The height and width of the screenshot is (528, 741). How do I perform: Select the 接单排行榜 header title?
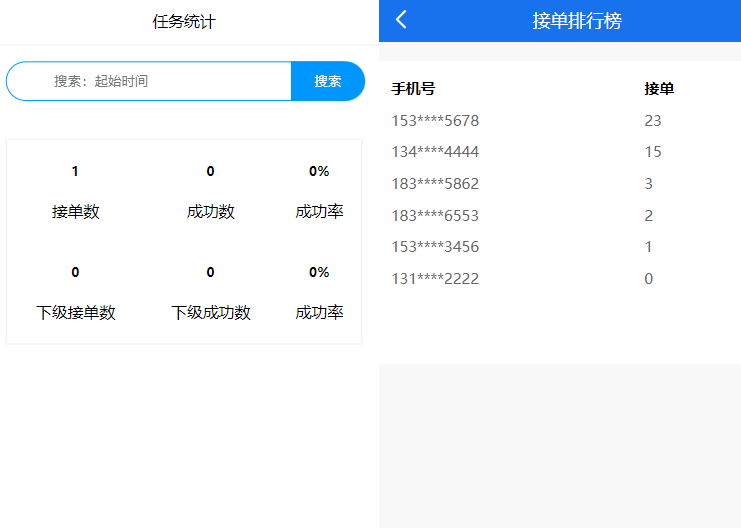(577, 21)
